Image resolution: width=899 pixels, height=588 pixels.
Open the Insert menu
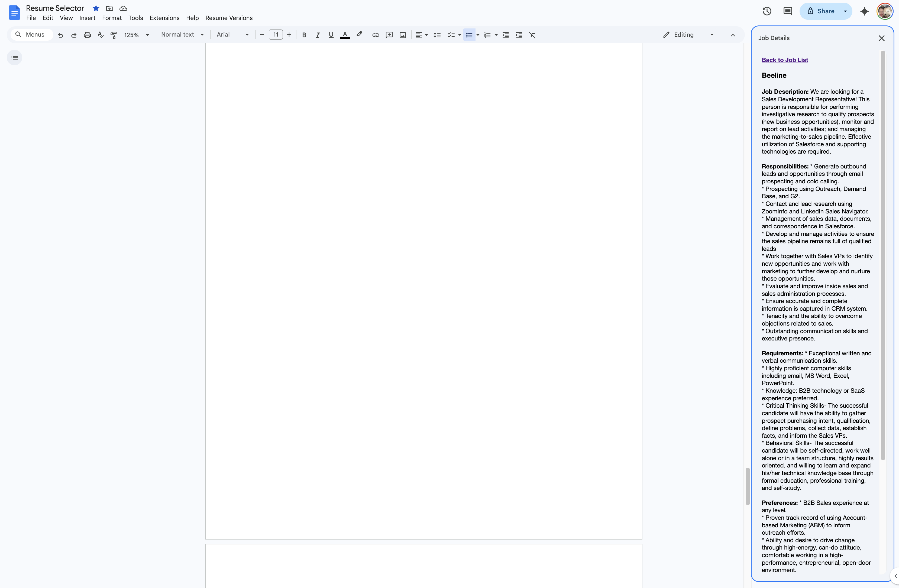point(87,18)
